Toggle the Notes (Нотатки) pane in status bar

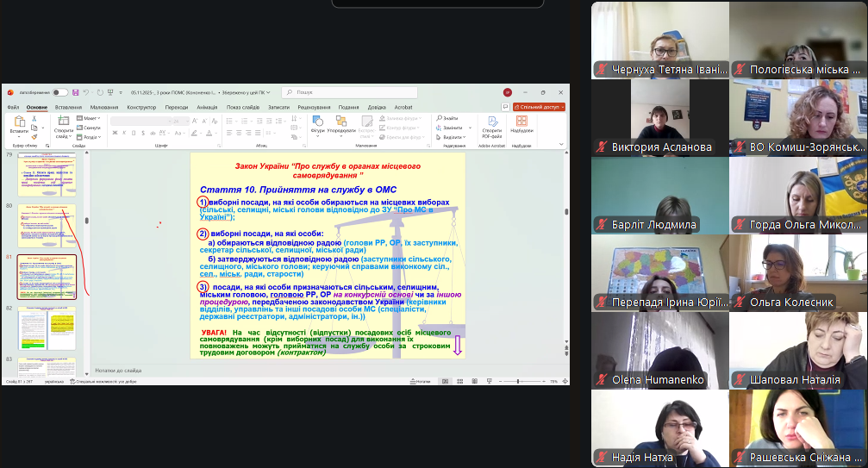tap(422, 380)
